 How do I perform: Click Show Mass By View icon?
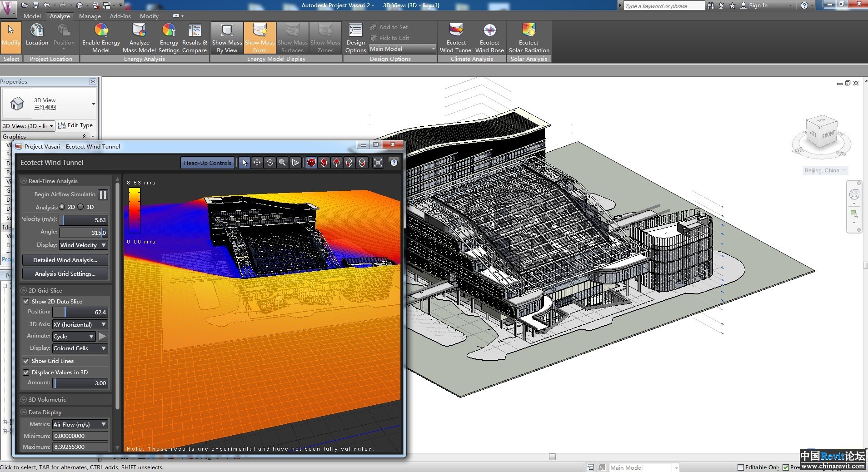tap(227, 31)
